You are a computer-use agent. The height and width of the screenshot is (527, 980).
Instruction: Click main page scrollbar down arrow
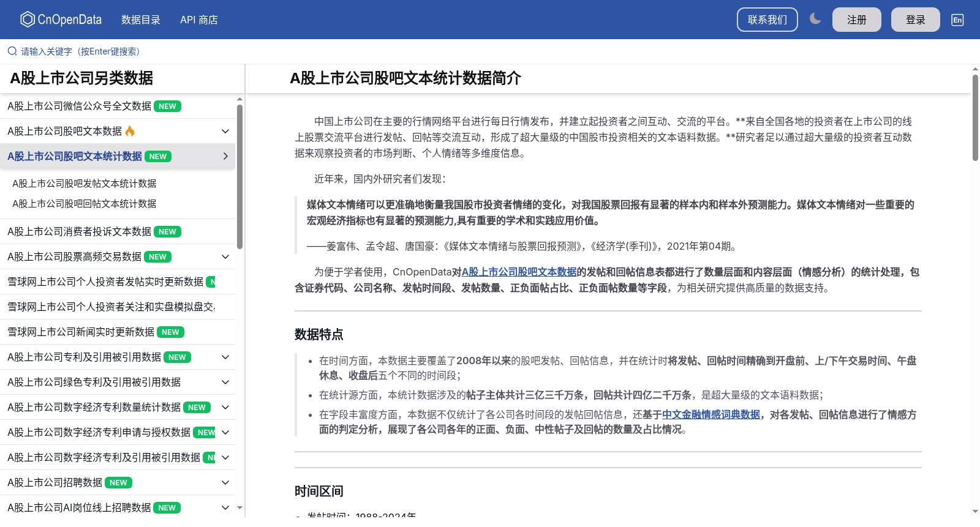(975, 511)
